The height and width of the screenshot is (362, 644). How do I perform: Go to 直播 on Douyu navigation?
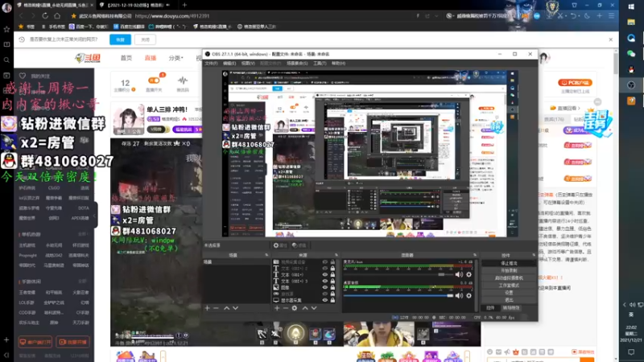tap(151, 58)
